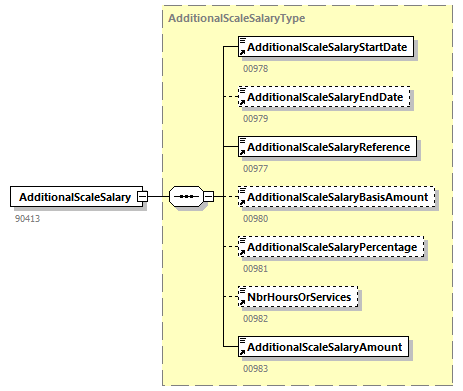
Task: Click the reference arrow icon on AdditionalScaleSalaryPercentage
Action: pos(242,252)
